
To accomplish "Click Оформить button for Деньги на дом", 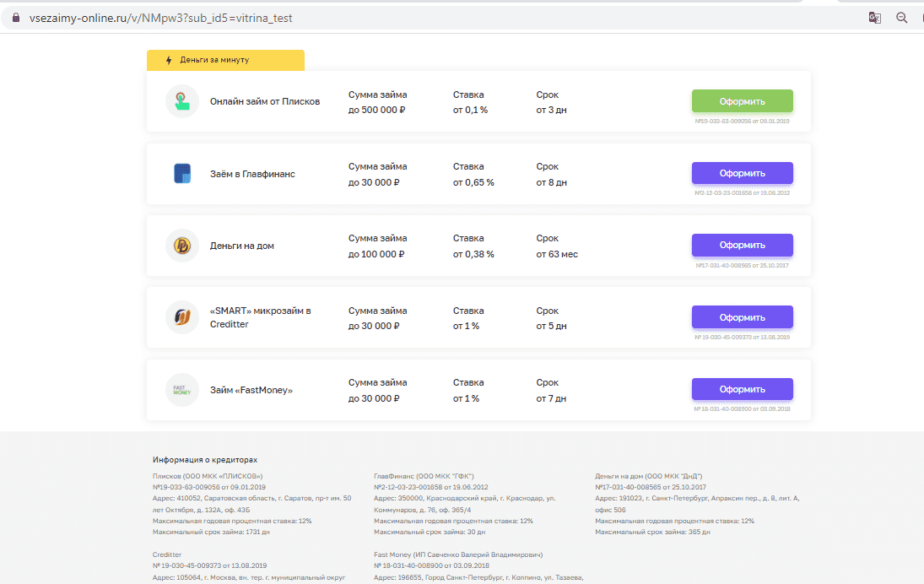I will pyautogui.click(x=742, y=245).
